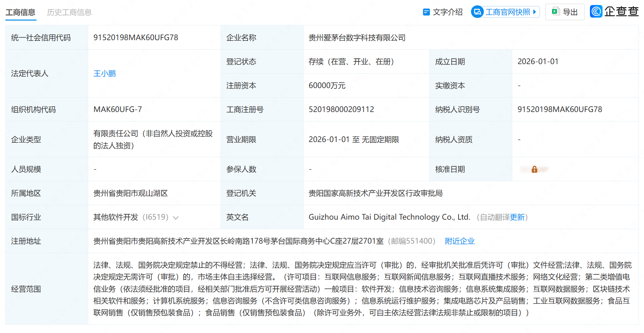
Task: Click the 工商官网快照 magnifier icon
Action: [477, 12]
